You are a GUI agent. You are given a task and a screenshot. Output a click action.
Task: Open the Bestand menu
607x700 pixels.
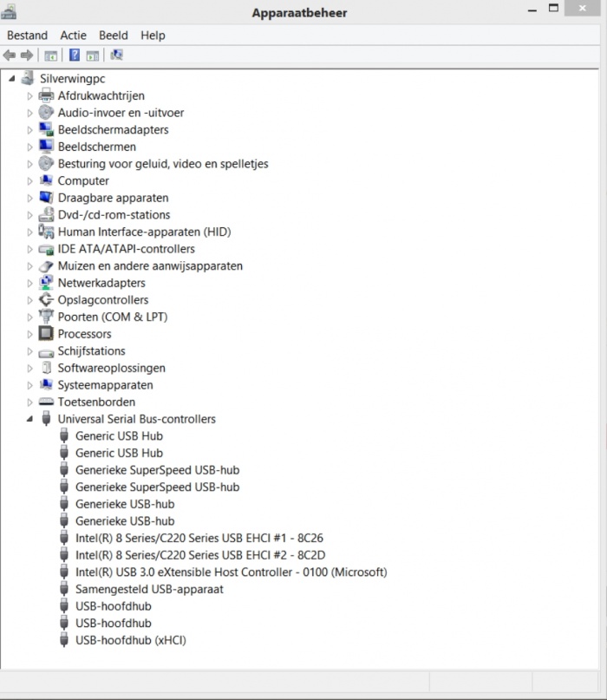click(x=27, y=36)
